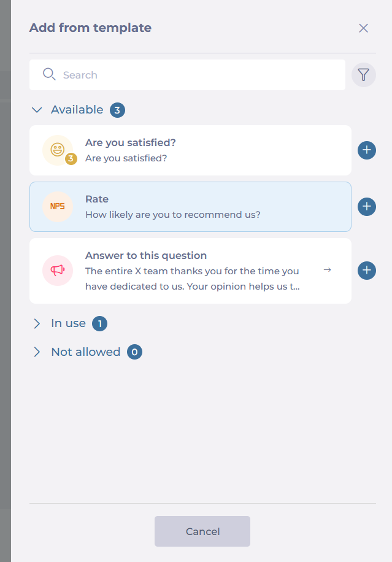This screenshot has height=562, width=392.
Task: Click the yellow smiley face icon
Action: [x=58, y=150]
